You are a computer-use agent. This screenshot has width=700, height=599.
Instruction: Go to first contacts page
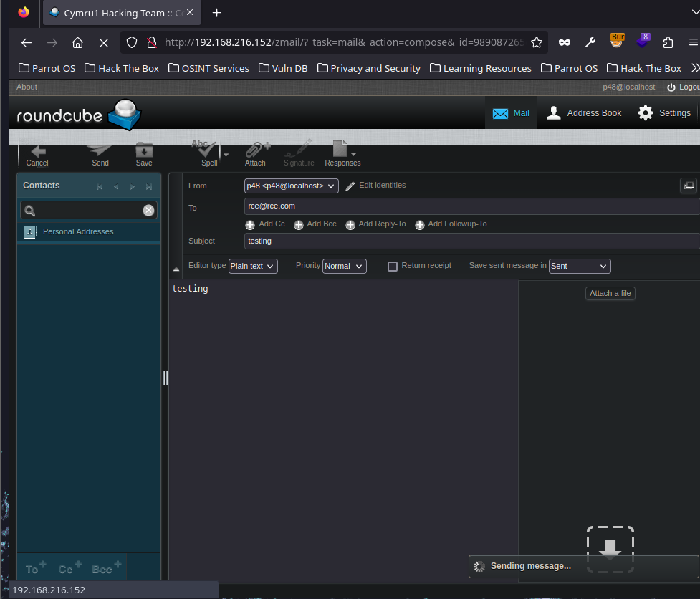100,186
